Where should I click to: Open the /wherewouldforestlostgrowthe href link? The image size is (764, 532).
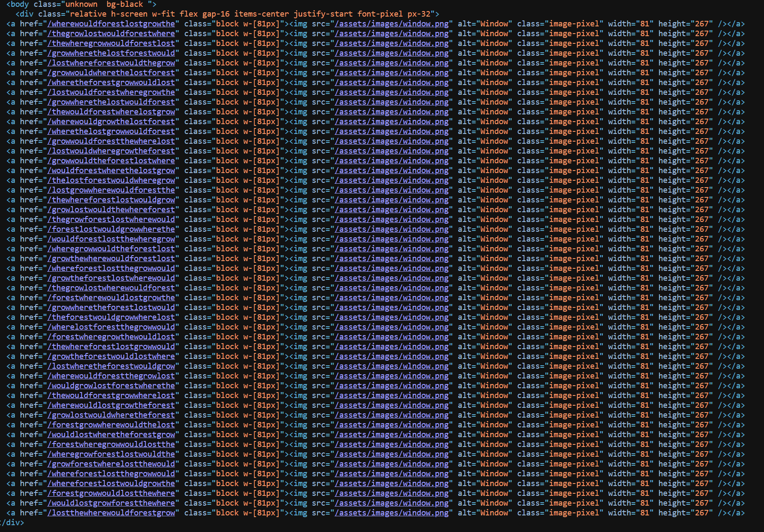click(111, 24)
